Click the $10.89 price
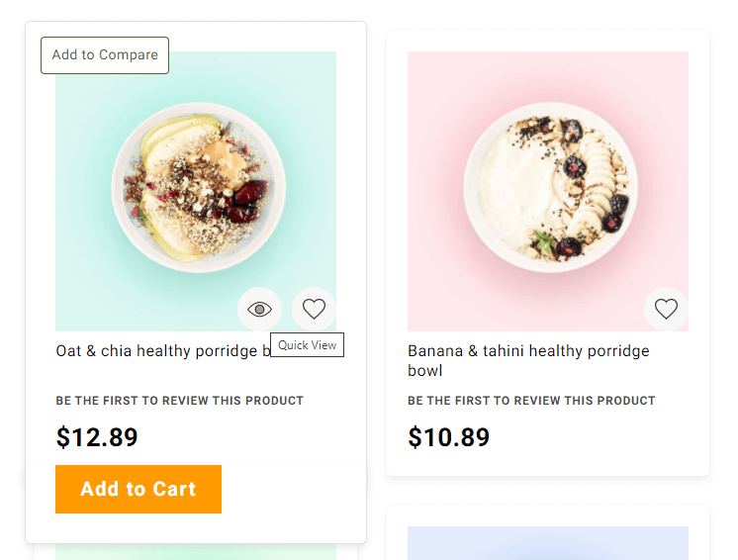 point(448,436)
